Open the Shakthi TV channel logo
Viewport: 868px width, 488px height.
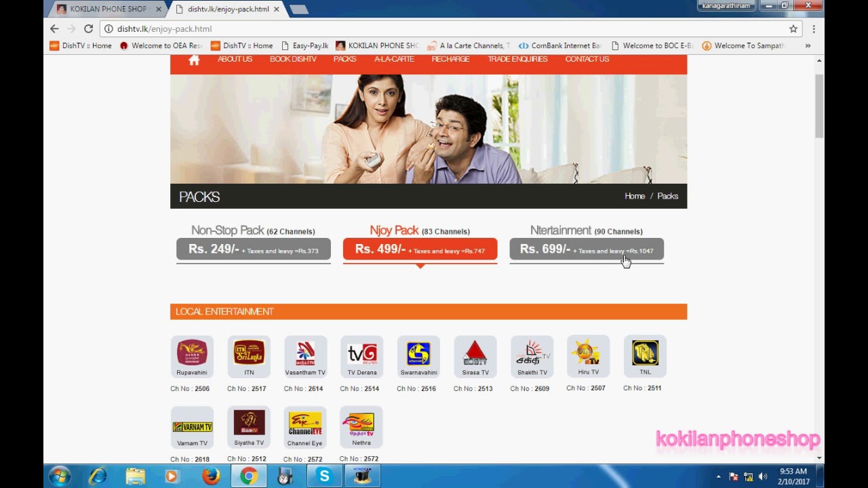pyautogui.click(x=532, y=353)
